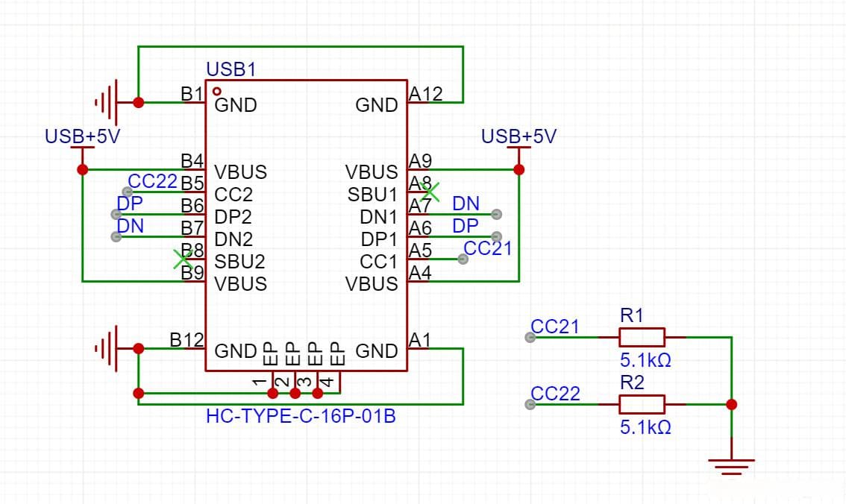Select pin number B1
The height and width of the screenshot is (504, 846).
coord(192,94)
